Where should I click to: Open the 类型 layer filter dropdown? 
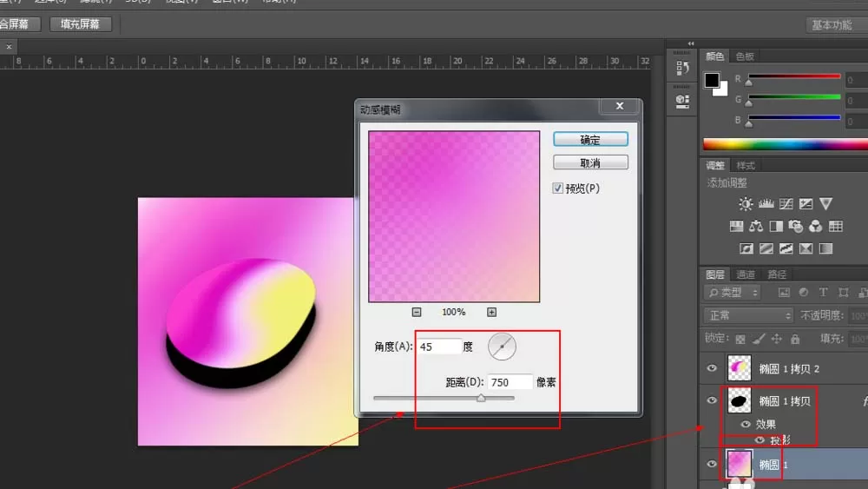(733, 293)
